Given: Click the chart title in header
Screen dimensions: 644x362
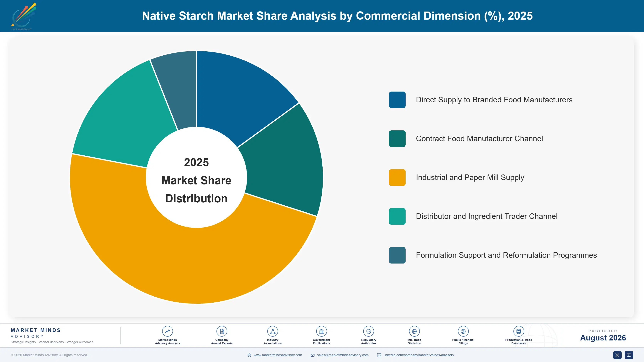Looking at the screenshot, I should pos(337,16).
